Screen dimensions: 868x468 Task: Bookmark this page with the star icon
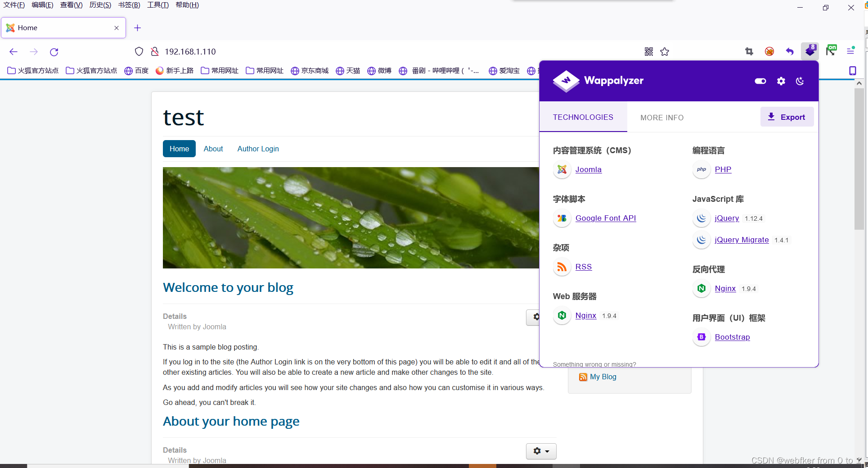(665, 52)
